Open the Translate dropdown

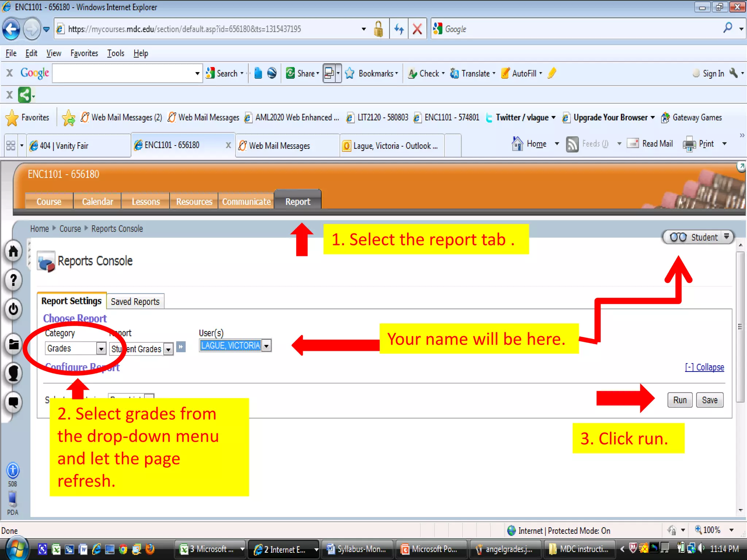[494, 73]
